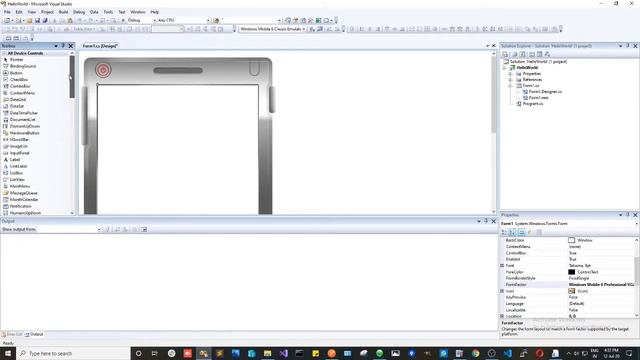Select the ComboBox control in the Toolbox
The image size is (640, 360).
[x=20, y=86]
